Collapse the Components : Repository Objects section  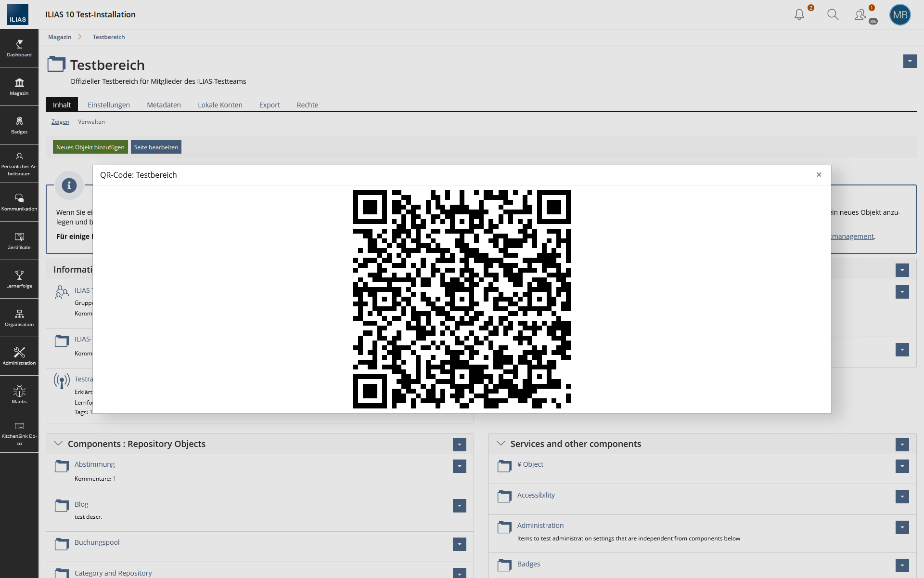tap(58, 444)
